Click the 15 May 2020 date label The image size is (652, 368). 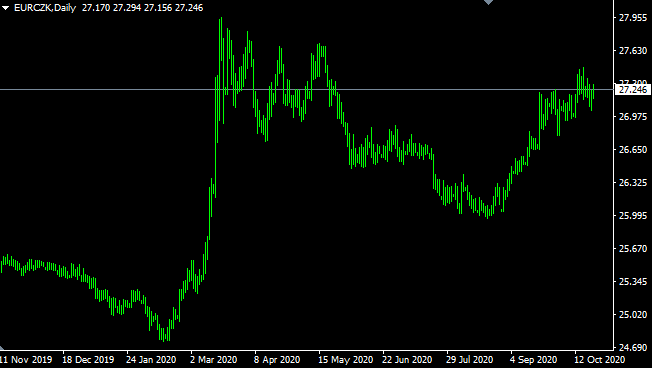click(346, 359)
